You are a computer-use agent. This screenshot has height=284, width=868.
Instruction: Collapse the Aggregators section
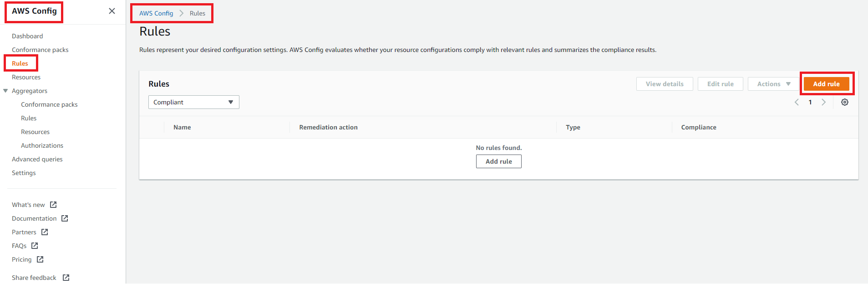(x=5, y=91)
